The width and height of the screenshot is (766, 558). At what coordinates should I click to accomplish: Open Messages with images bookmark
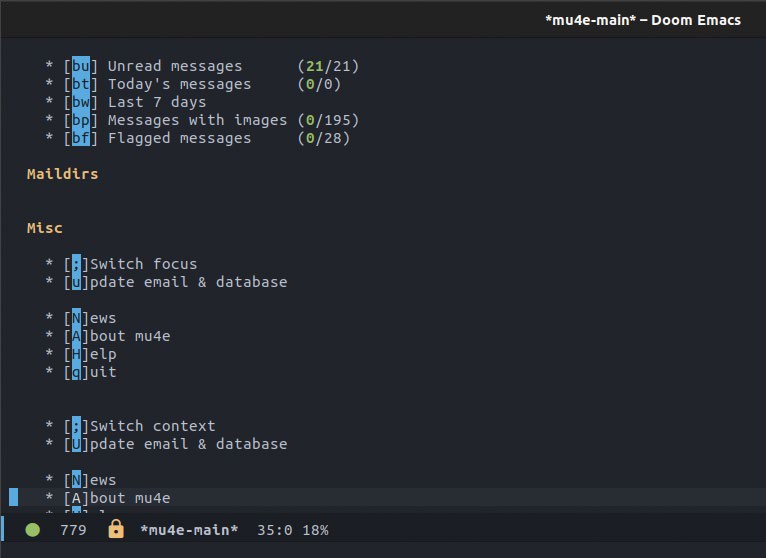click(197, 120)
